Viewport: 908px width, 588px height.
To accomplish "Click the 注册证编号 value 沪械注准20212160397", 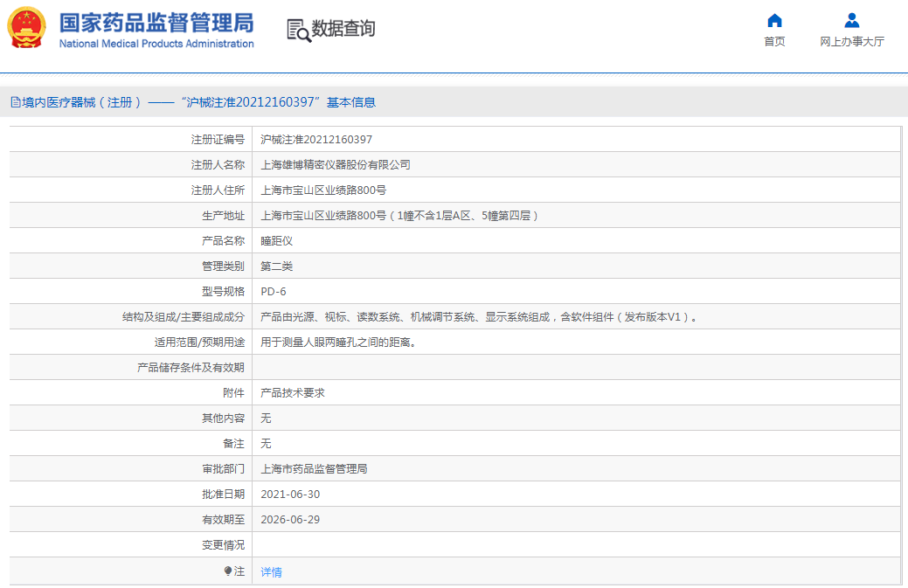I will pyautogui.click(x=316, y=140).
